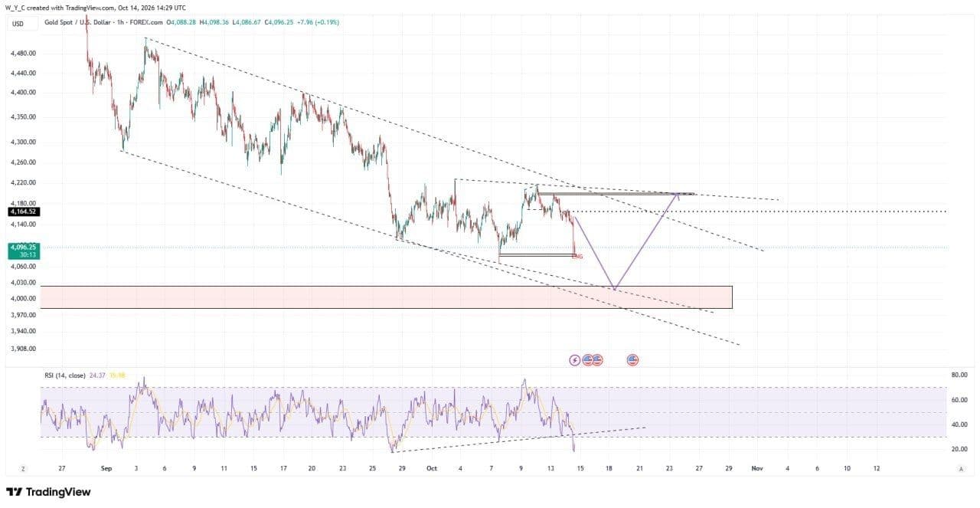This screenshot has height=508, width=980.
Task: Click the 20.00 RSI scale label
Action: (x=959, y=449)
